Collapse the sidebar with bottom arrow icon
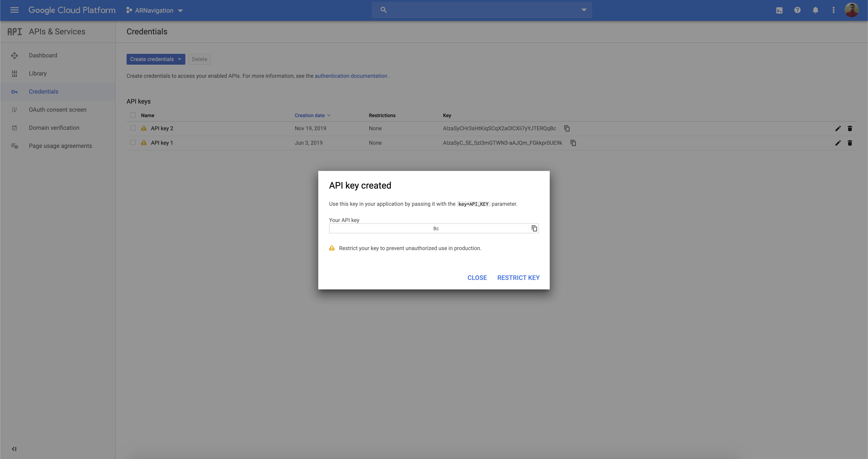This screenshot has height=459, width=868. (14, 449)
